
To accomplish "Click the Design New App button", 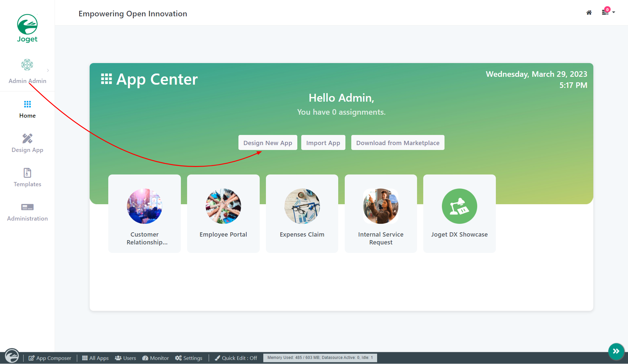I will 268,143.
